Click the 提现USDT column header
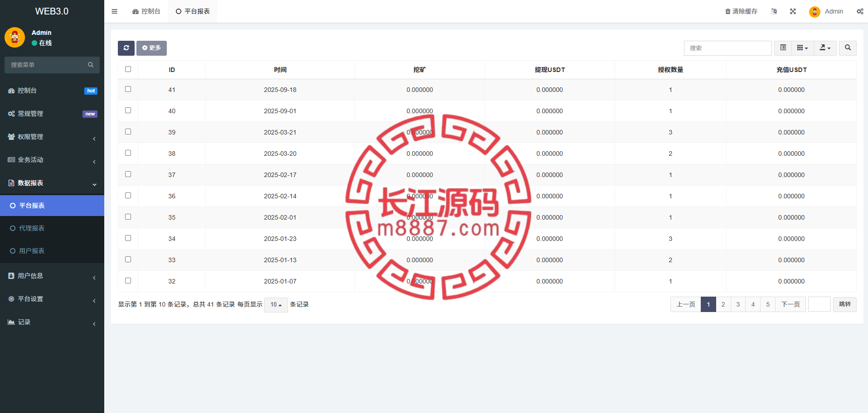868x413 pixels. [x=550, y=70]
